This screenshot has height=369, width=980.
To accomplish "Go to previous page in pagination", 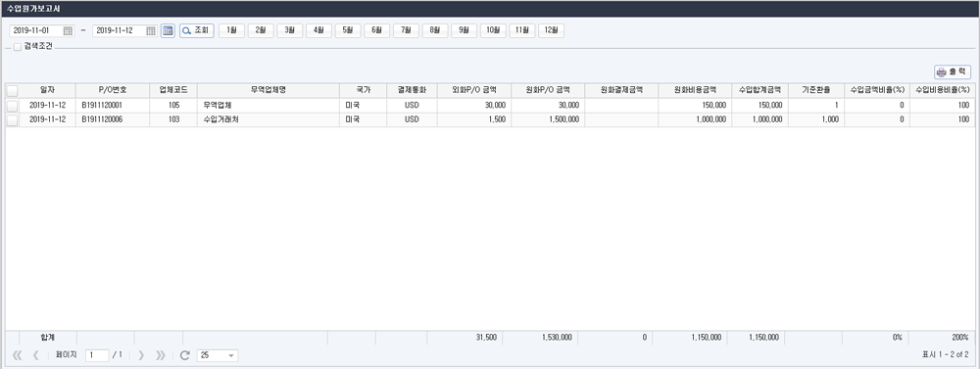I will click(35, 355).
